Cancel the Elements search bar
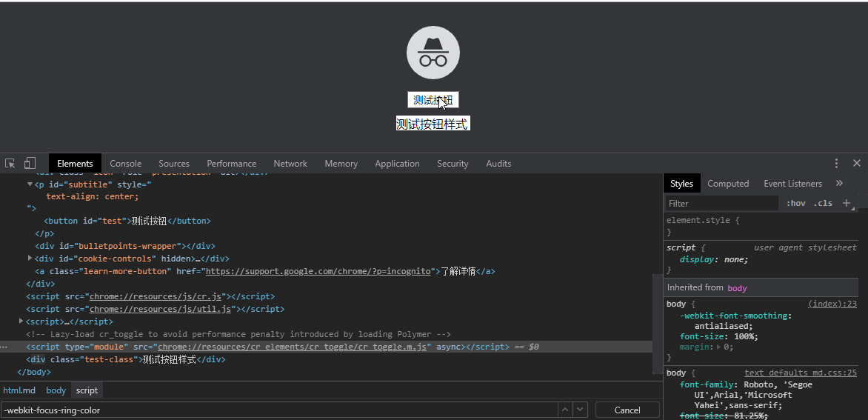 [627, 410]
